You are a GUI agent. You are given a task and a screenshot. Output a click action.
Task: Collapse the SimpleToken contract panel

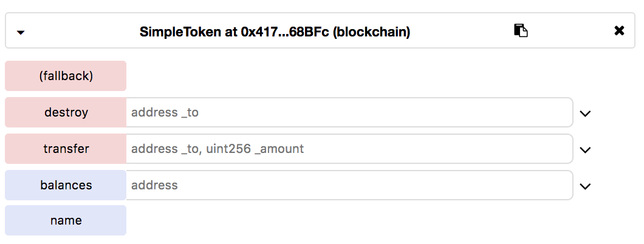[x=21, y=32]
